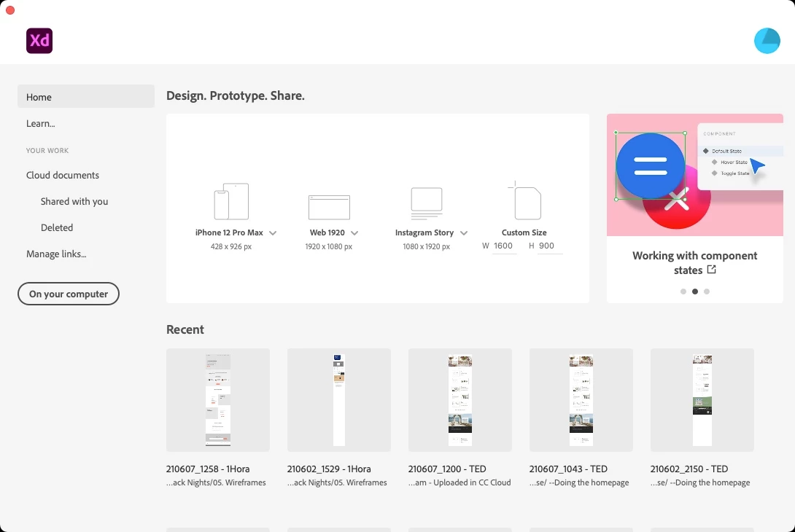Open Working with component states tutorial

pyautogui.click(x=694, y=262)
